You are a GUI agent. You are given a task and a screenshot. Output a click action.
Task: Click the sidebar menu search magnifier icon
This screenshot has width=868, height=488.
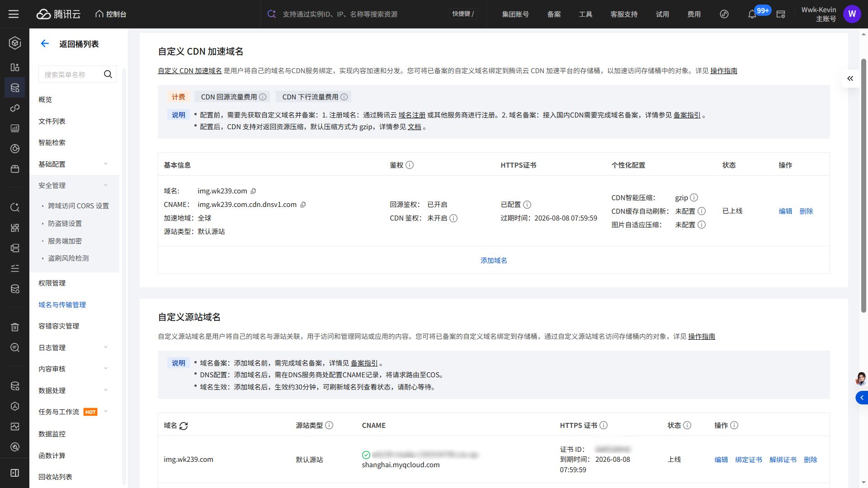[x=108, y=75]
